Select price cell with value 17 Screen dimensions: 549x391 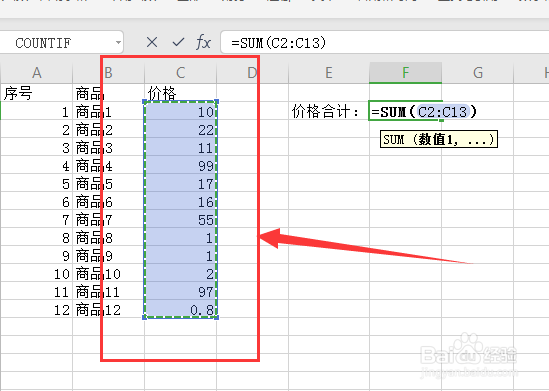180,184
